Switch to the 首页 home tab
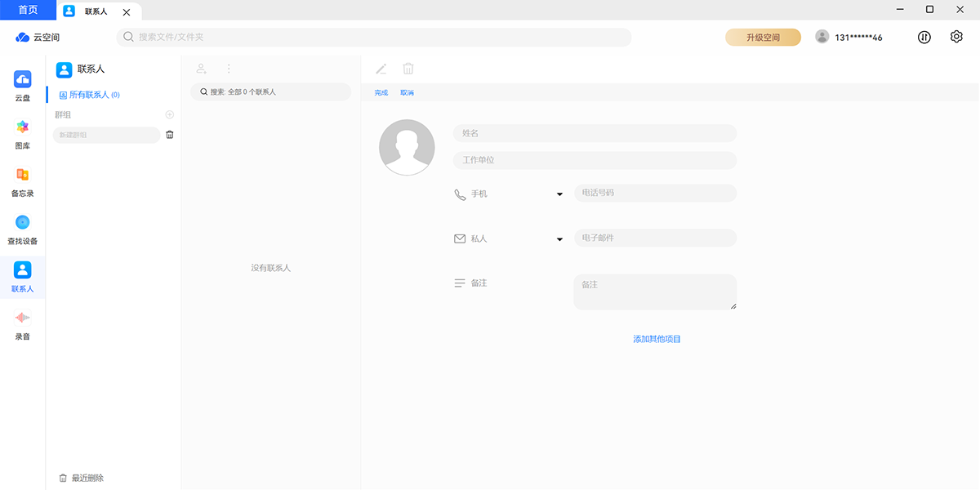This screenshot has width=980, height=490. [x=28, y=10]
